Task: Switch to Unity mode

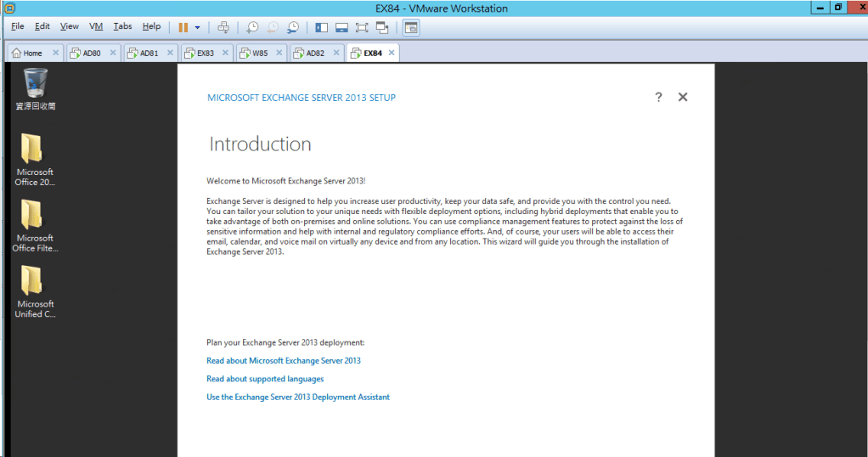Action: click(x=382, y=27)
